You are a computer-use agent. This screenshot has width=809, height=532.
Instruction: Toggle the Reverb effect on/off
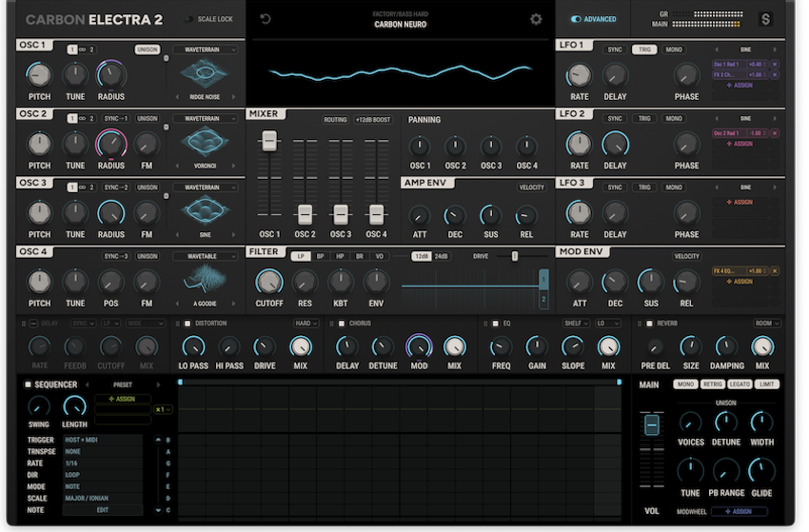649,324
